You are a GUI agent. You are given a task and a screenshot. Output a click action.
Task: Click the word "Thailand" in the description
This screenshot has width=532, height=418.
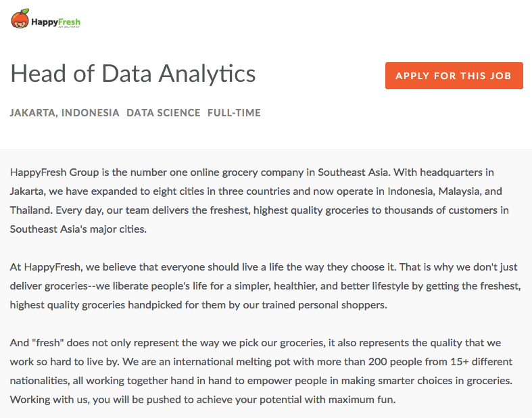[31, 210]
